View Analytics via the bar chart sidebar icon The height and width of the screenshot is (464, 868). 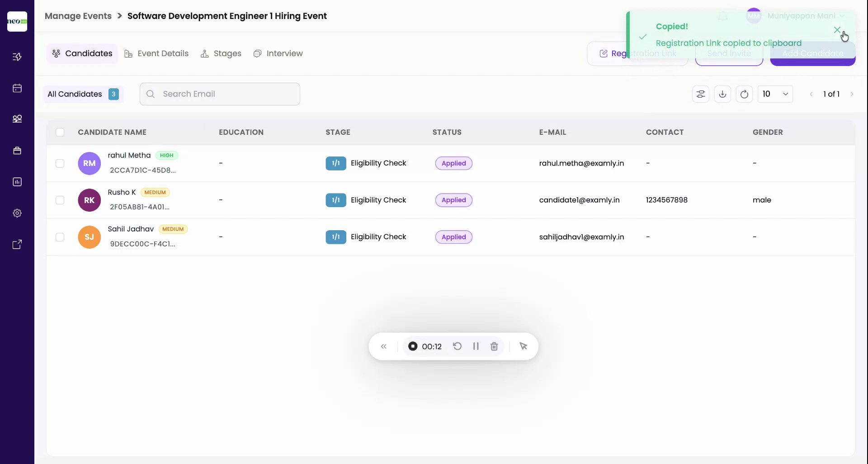click(x=17, y=182)
